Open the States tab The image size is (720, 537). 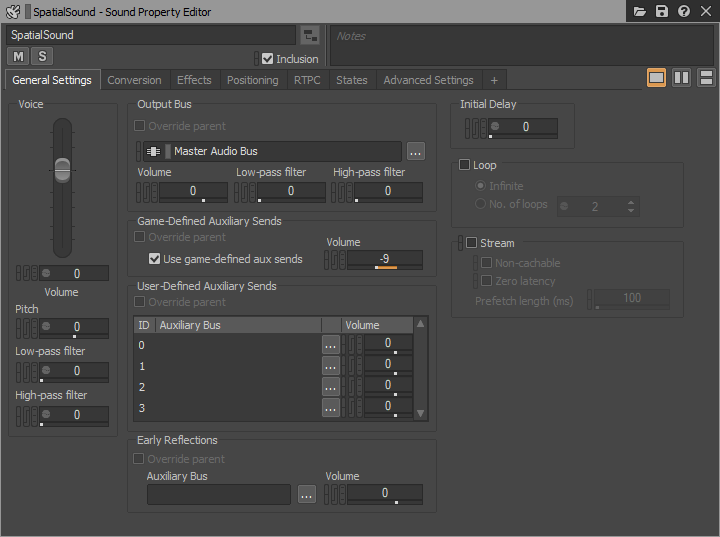click(x=352, y=80)
